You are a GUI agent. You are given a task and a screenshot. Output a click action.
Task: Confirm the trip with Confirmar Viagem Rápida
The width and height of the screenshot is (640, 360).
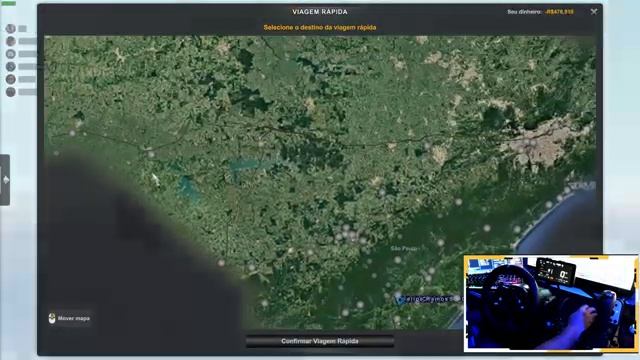coord(320,341)
